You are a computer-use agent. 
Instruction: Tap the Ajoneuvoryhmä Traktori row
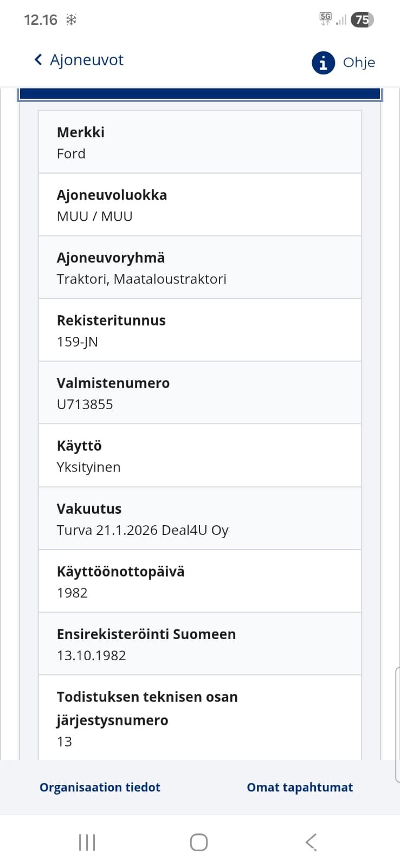pyautogui.click(x=199, y=267)
